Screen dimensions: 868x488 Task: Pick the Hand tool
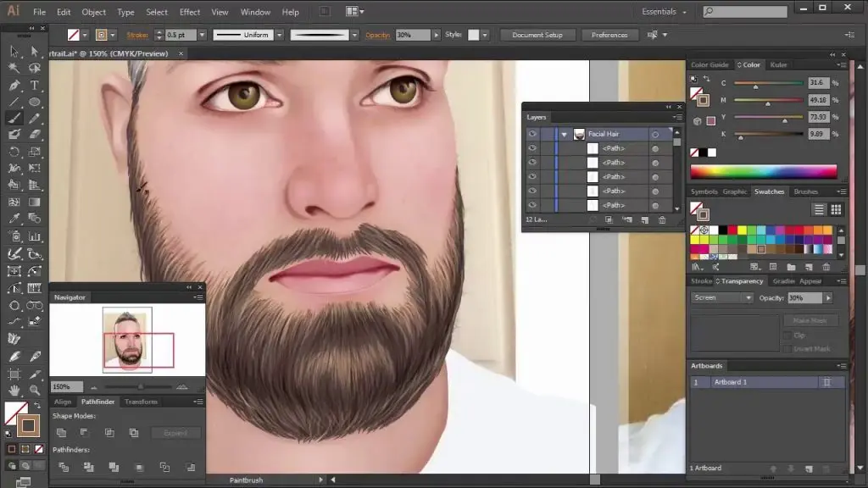coord(14,390)
